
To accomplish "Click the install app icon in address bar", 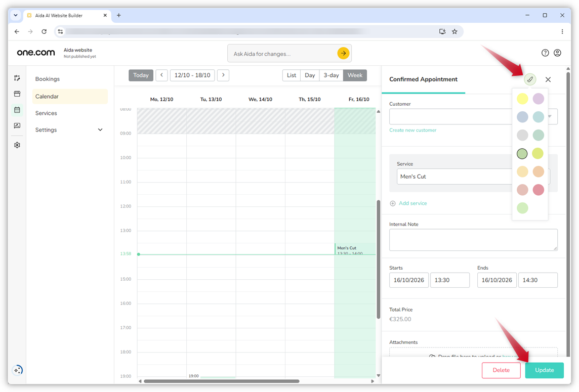I will [442, 32].
